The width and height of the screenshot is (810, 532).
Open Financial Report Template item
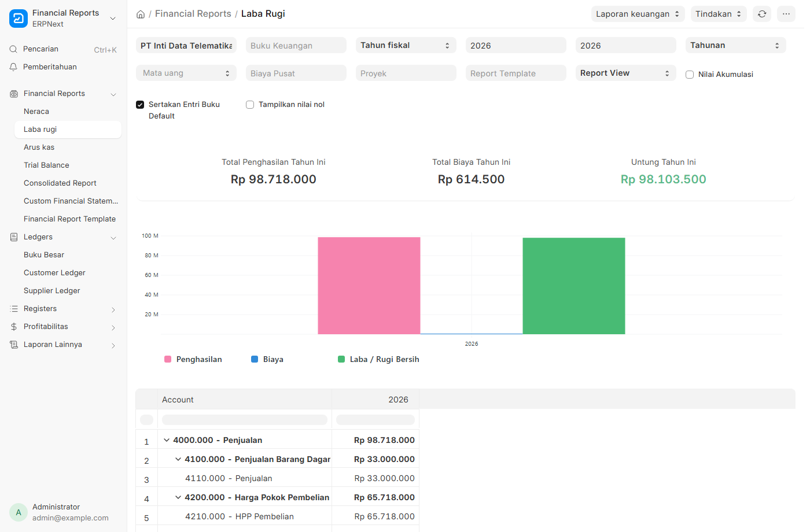(x=68, y=219)
